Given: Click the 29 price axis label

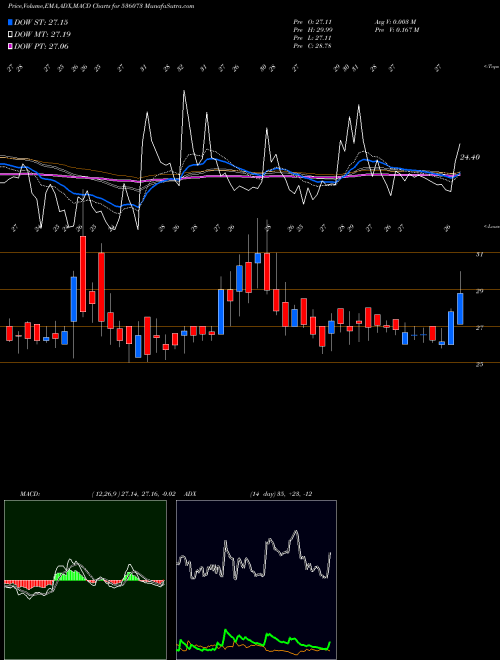Looking at the screenshot, I should click(479, 291).
